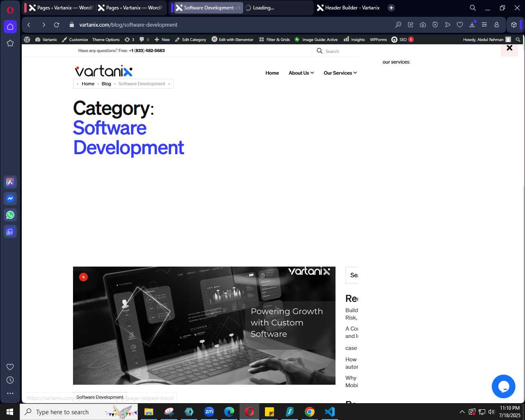Image resolution: width=525 pixels, height=420 pixels.
Task: Reload the current page
Action: click(57, 25)
